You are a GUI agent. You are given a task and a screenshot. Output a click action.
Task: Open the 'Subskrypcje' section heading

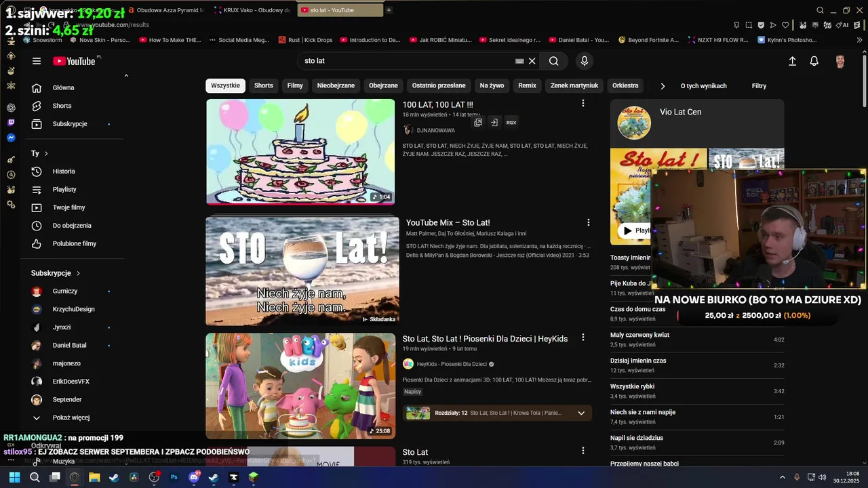(56, 273)
